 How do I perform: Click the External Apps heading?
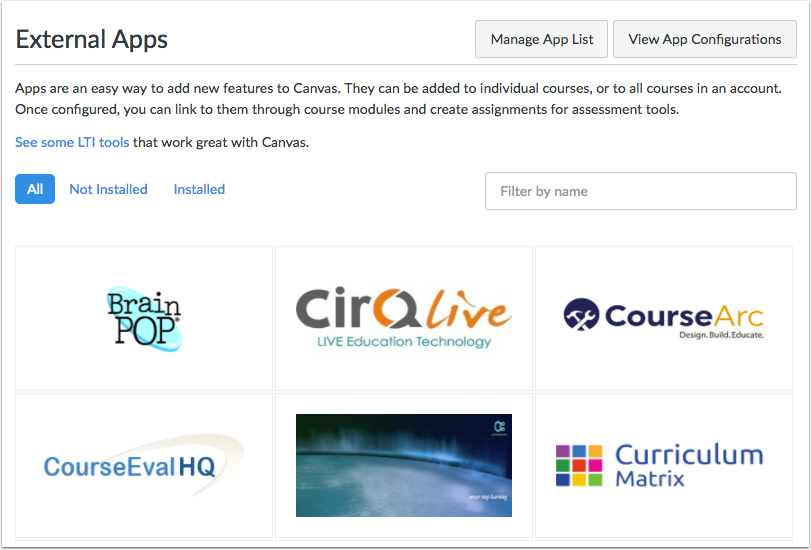tap(92, 39)
